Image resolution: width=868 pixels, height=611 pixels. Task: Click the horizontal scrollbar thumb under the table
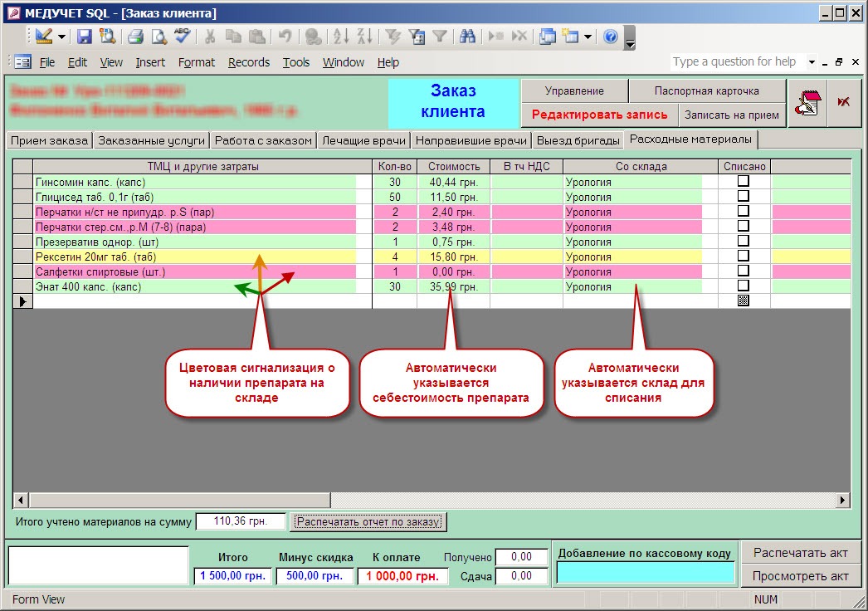click(180, 501)
